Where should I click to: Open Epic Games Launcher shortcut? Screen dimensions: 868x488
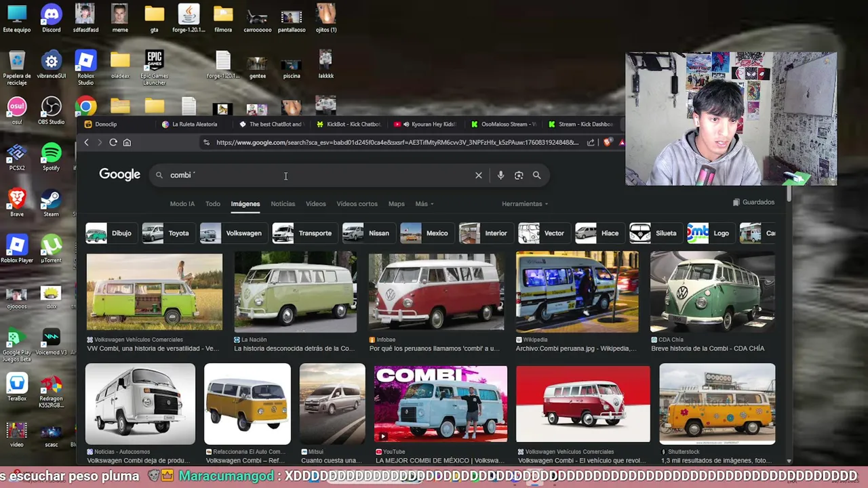(x=154, y=68)
